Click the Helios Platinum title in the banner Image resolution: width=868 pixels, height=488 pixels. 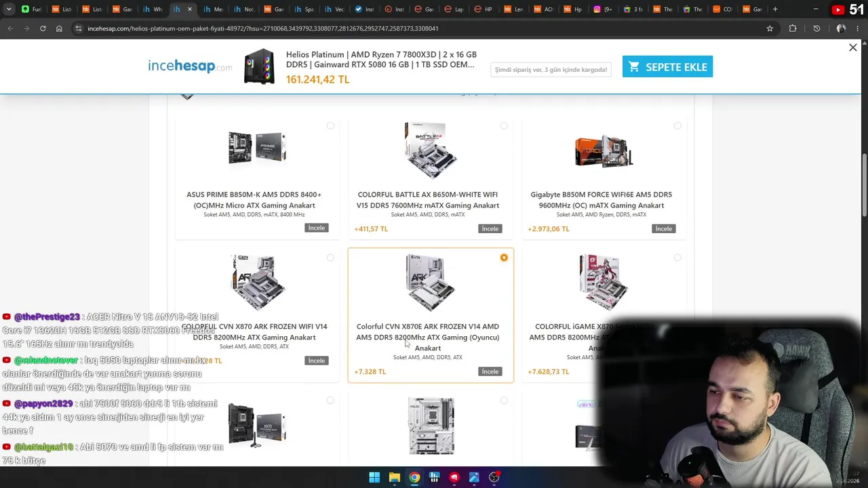[381, 60]
